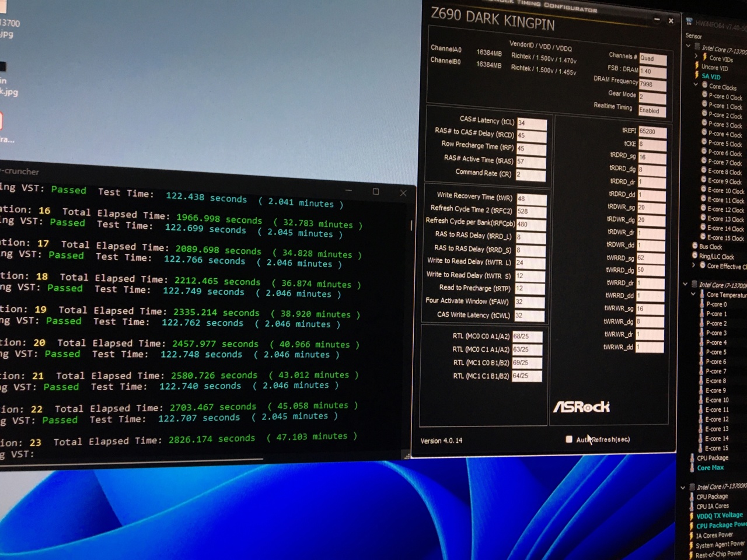Click the icon beside VDDQ TX Voltage
Image resolution: width=747 pixels, height=560 pixels.
692,516
